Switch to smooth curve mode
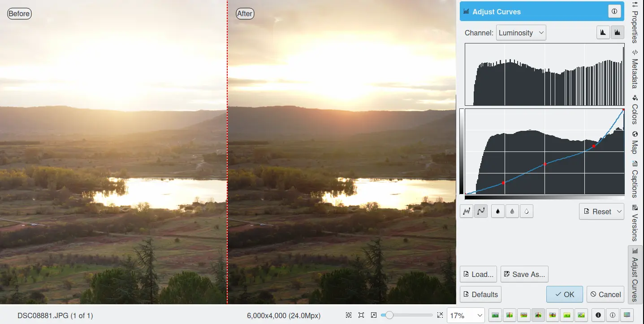The height and width of the screenshot is (324, 644). [481, 211]
